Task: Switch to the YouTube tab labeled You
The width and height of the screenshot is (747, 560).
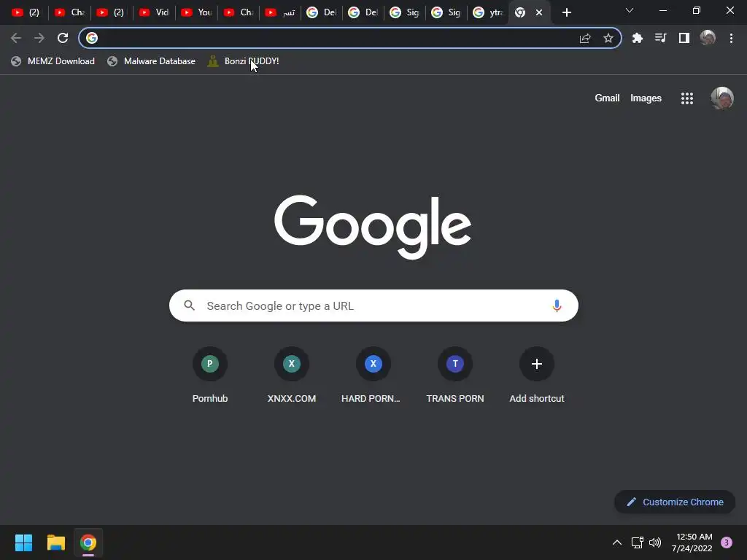Action: (197, 12)
